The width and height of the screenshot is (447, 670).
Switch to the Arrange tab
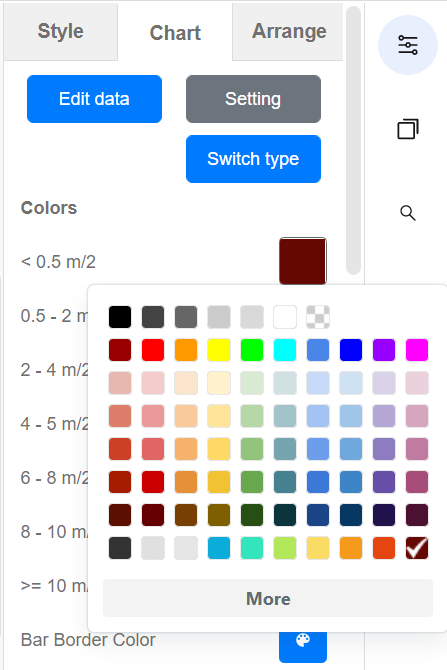tap(289, 31)
